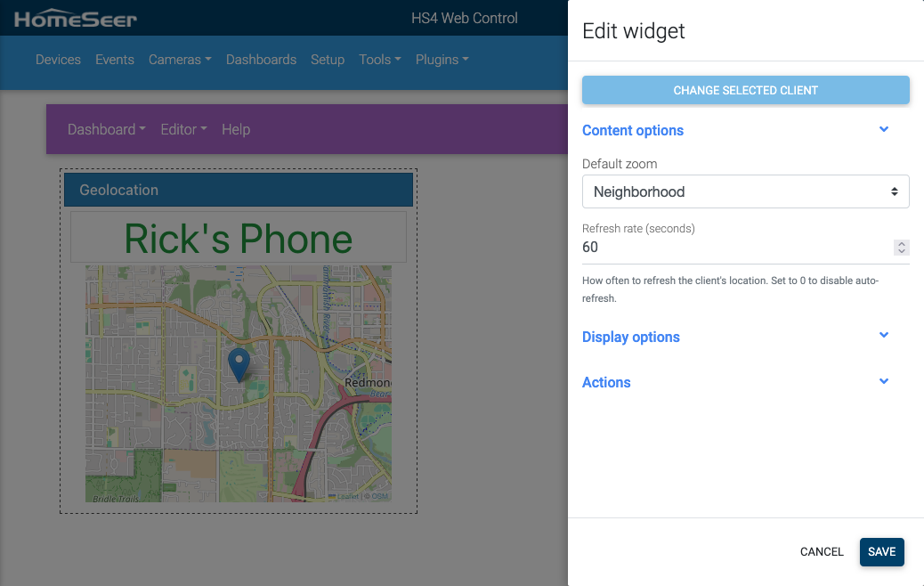The image size is (924, 586).
Task: Open the Tools dropdown menu
Action: (380, 60)
